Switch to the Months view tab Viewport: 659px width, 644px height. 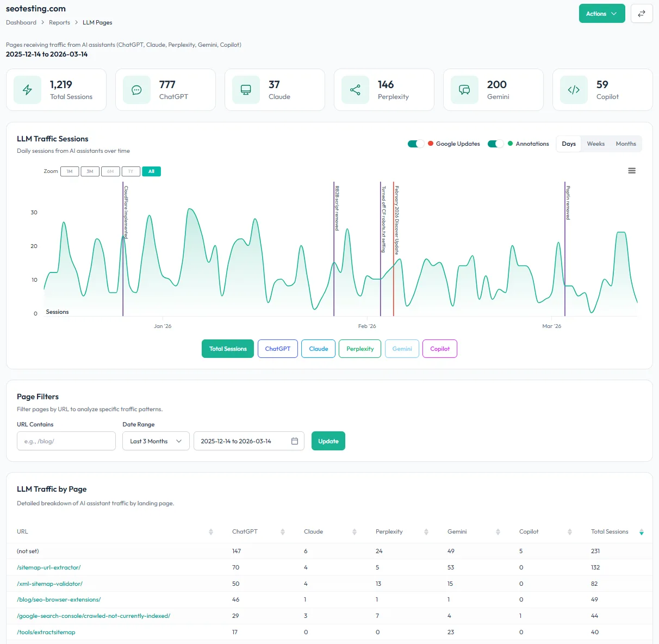coord(625,144)
